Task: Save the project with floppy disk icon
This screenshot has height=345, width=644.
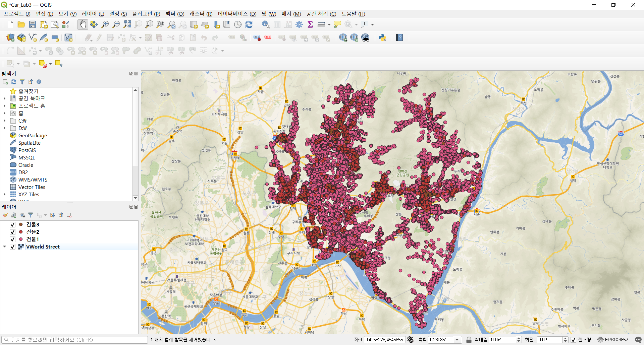Action: pyautogui.click(x=33, y=24)
